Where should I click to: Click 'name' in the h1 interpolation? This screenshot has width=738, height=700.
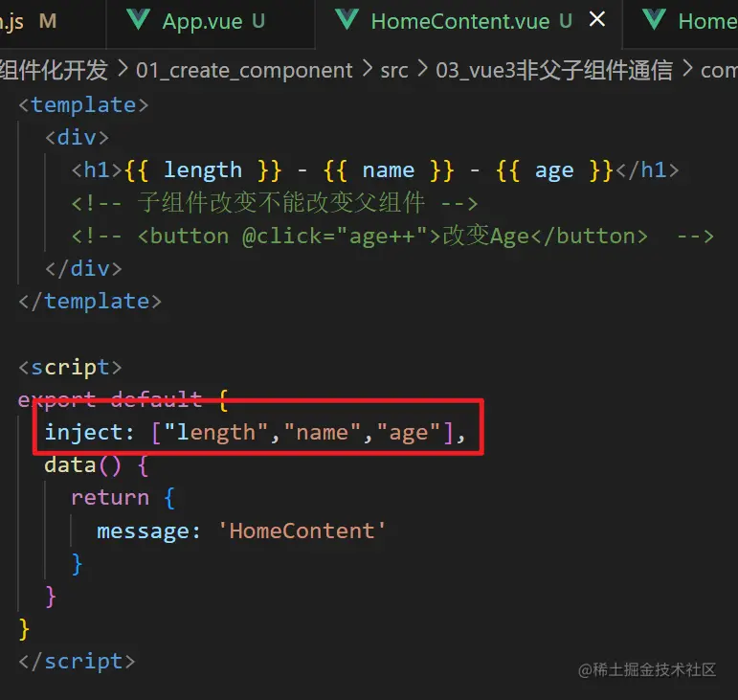[389, 170]
